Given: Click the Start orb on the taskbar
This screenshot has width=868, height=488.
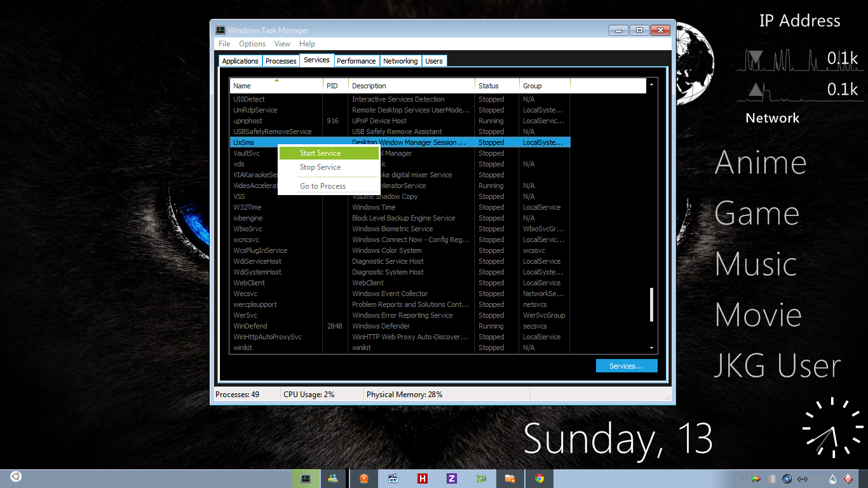Looking at the screenshot, I should [16, 477].
